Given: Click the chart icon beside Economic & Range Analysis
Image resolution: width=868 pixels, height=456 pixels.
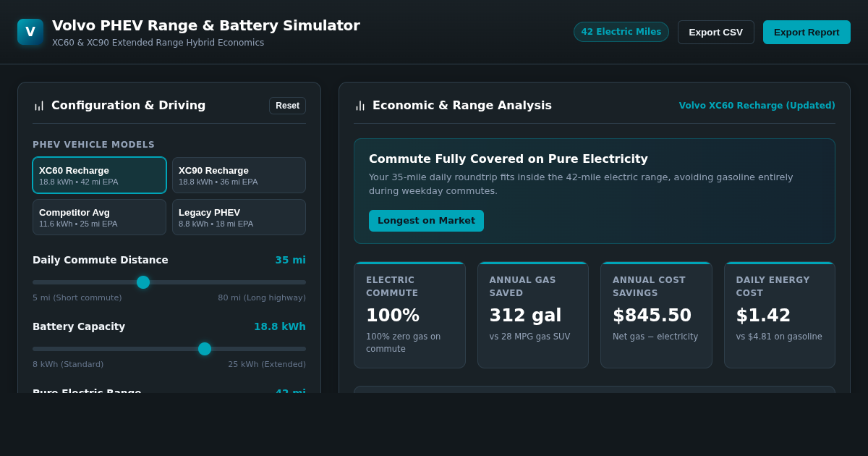Looking at the screenshot, I should (x=360, y=106).
